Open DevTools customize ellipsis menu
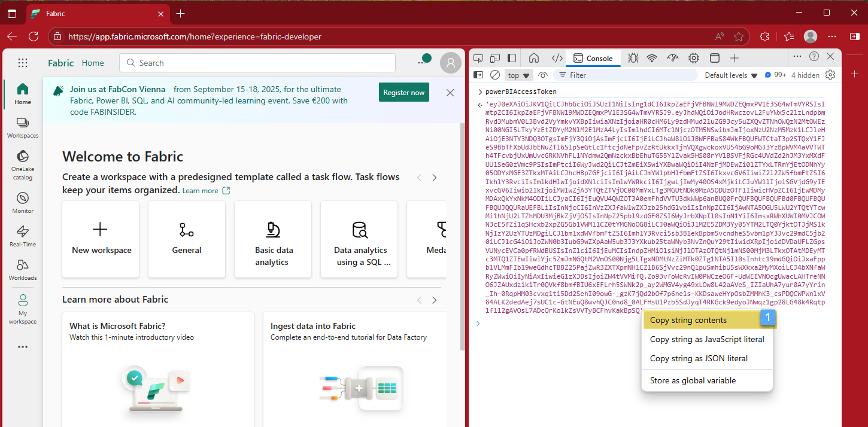Viewport: 868px width, 427px height. click(x=797, y=56)
